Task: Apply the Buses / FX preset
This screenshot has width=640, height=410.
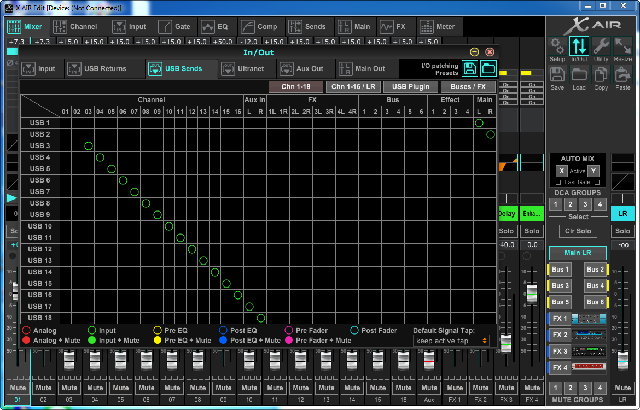Action: pyautogui.click(x=468, y=86)
